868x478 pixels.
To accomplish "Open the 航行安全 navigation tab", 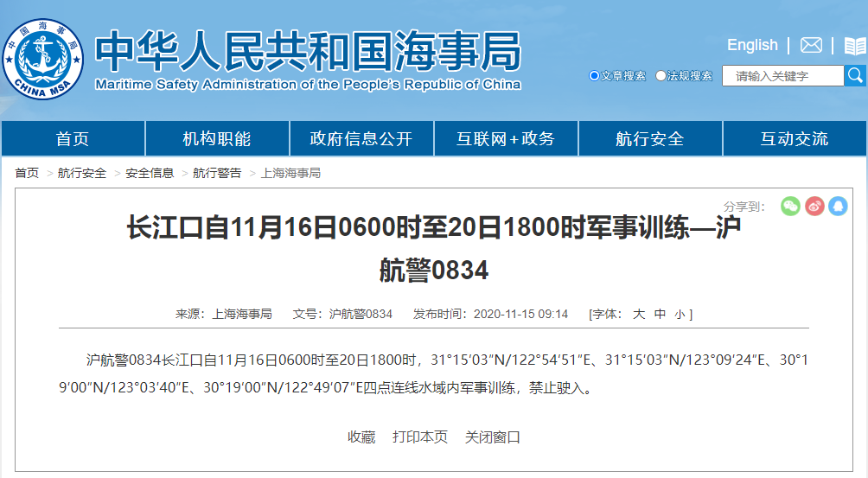I will click(x=650, y=138).
